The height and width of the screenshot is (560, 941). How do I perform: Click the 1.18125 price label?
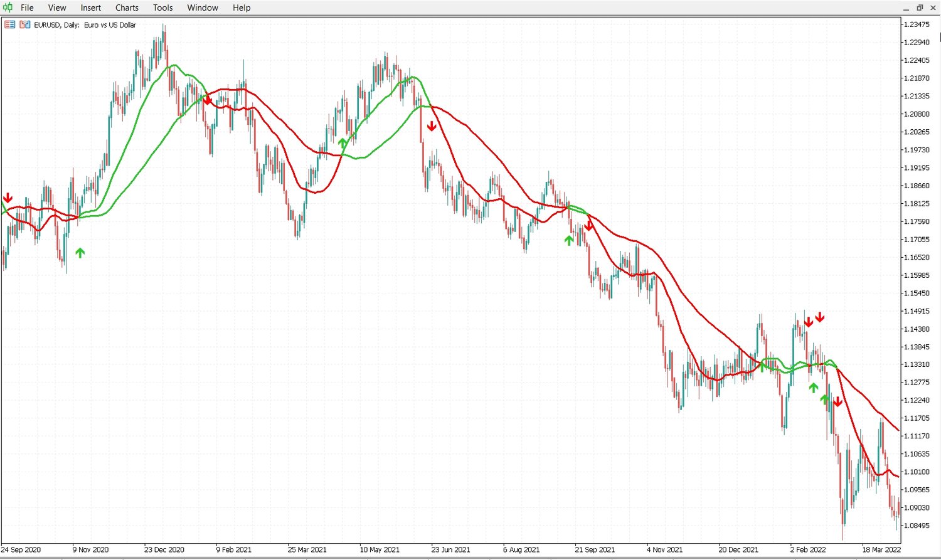917,204
